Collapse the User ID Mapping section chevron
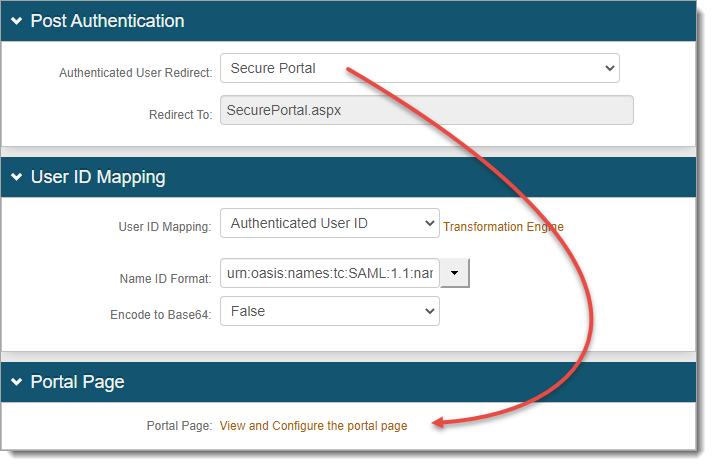Viewport: 712px width, 466px height. click(x=17, y=178)
